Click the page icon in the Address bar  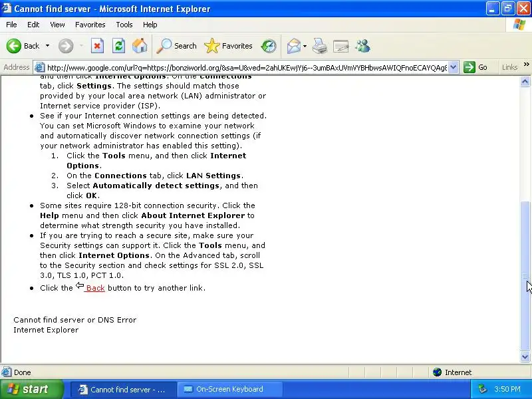click(x=40, y=67)
